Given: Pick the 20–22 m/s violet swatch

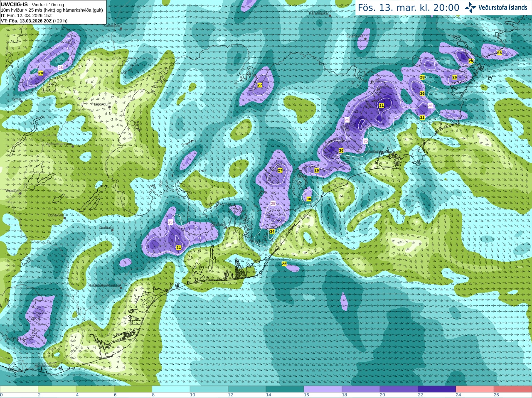Looking at the screenshot, I should pyautogui.click(x=399, y=389).
